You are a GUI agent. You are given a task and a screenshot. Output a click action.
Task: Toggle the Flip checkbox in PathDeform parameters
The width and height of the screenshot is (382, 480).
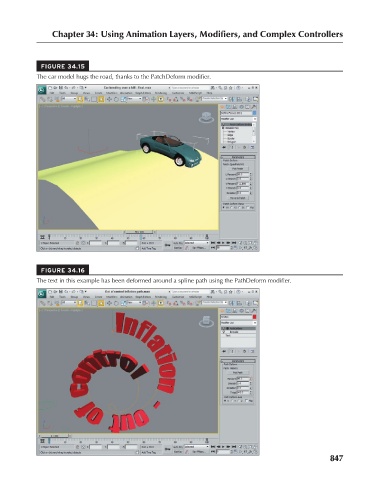(247, 401)
